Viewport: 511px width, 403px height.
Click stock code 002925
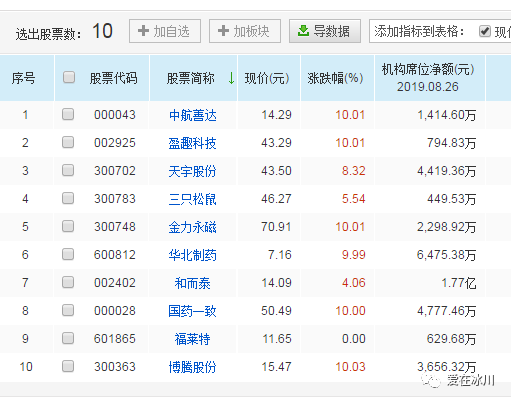click(115, 143)
